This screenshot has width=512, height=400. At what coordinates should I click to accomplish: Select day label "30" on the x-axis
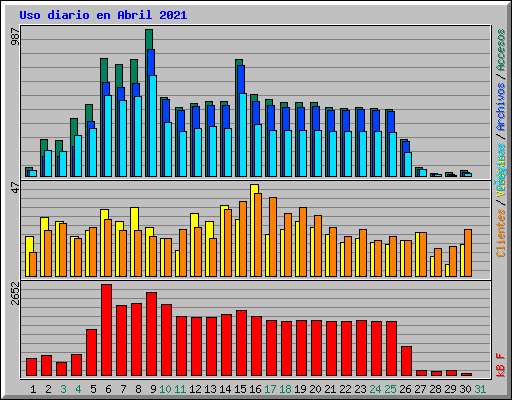[x=465, y=389]
